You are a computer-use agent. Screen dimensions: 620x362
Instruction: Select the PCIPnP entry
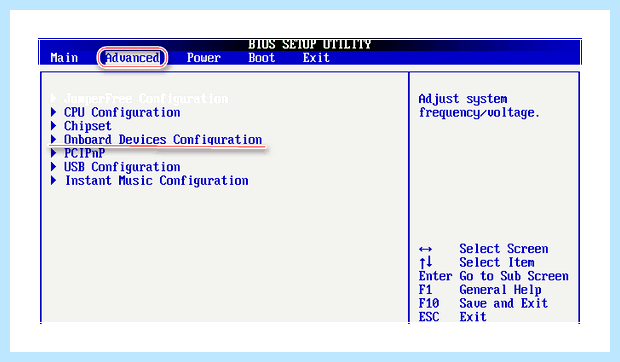(85, 153)
